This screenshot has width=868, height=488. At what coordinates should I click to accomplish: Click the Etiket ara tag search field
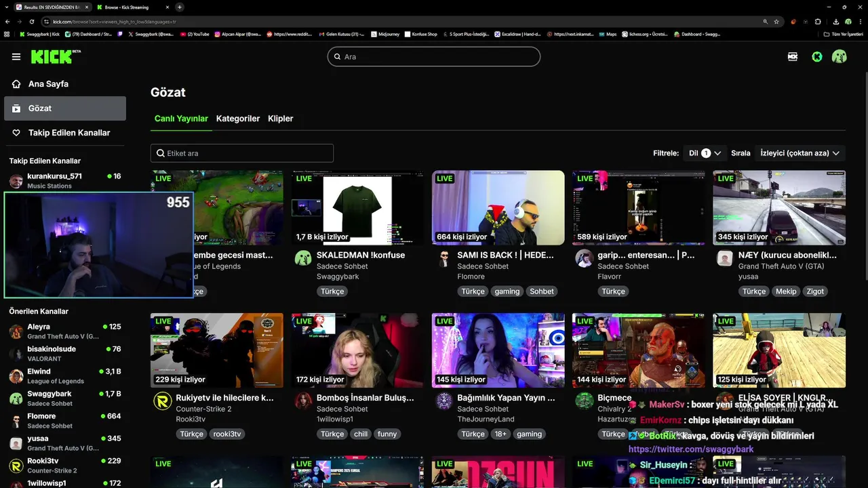pyautogui.click(x=242, y=153)
